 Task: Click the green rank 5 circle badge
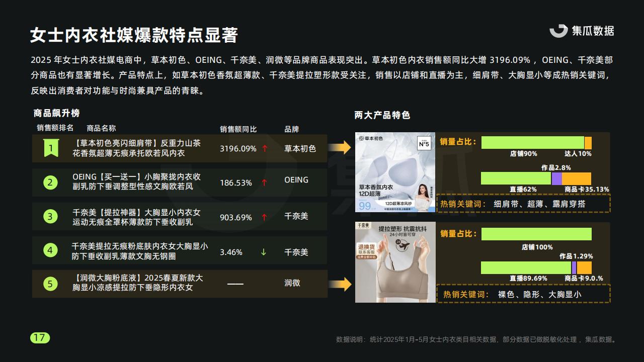click(x=50, y=284)
